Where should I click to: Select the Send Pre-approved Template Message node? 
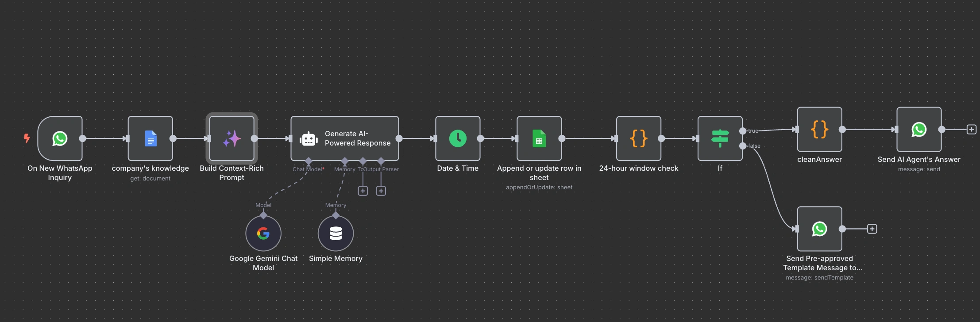[x=820, y=229]
